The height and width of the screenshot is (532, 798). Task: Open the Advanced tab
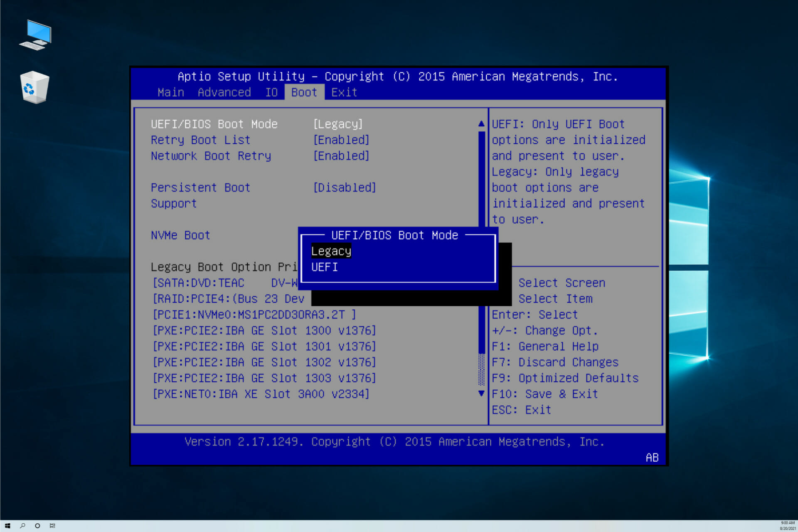(x=223, y=91)
